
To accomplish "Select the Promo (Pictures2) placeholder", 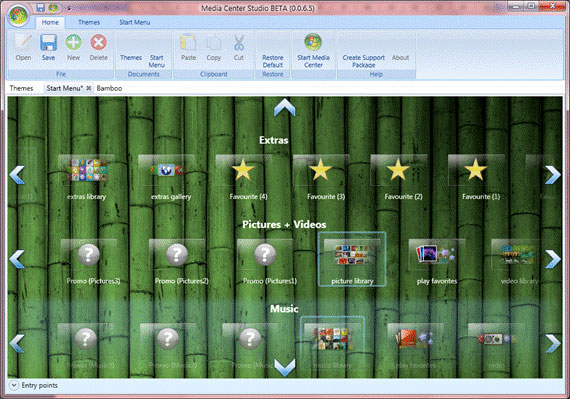I will coord(181,262).
